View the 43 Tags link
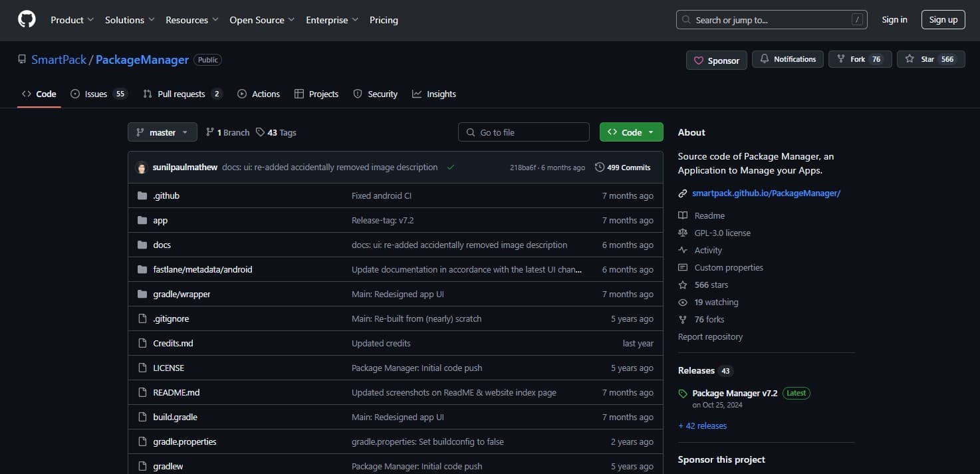 [x=276, y=132]
